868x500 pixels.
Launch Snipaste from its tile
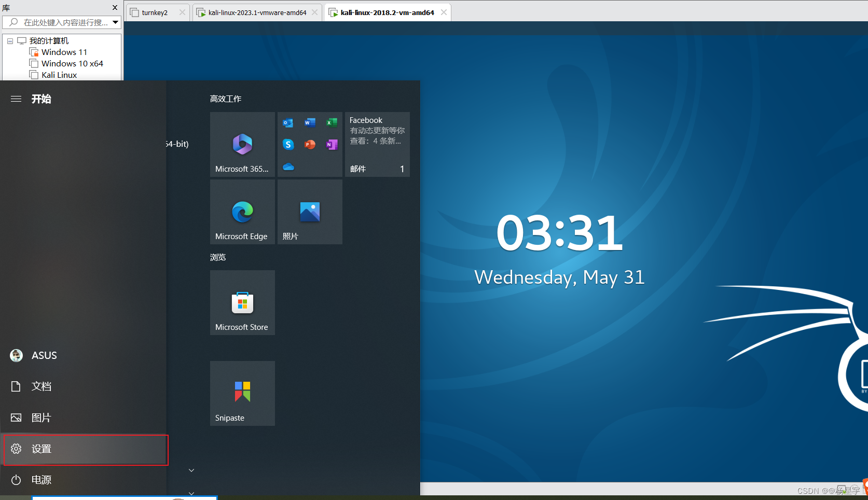point(242,393)
